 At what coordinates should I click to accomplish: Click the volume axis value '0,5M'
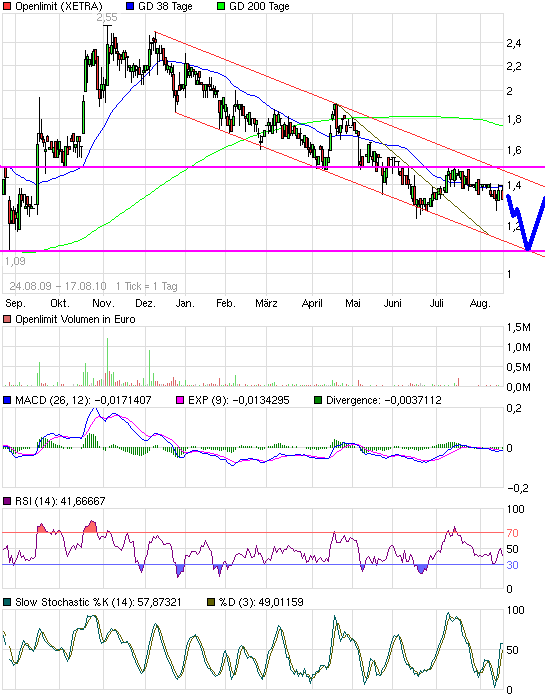click(519, 367)
